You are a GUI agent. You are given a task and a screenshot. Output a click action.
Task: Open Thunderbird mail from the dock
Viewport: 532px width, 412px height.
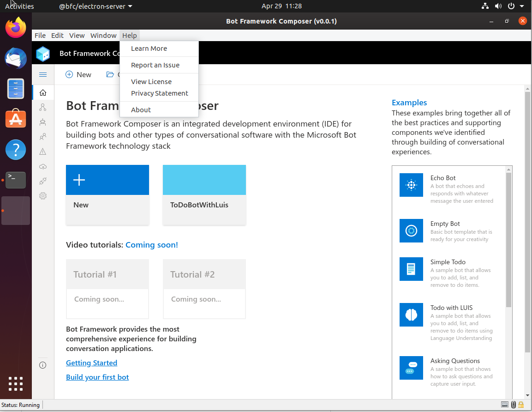click(16, 58)
